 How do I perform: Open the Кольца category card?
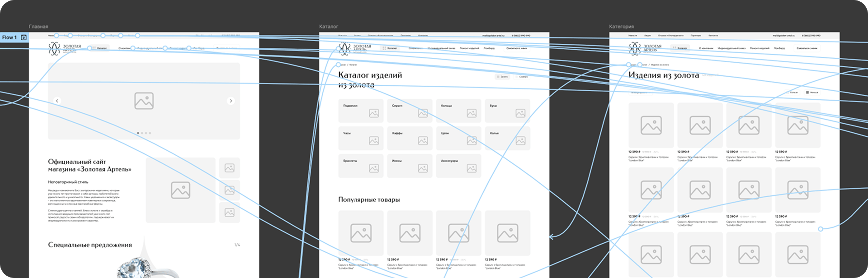[458, 111]
